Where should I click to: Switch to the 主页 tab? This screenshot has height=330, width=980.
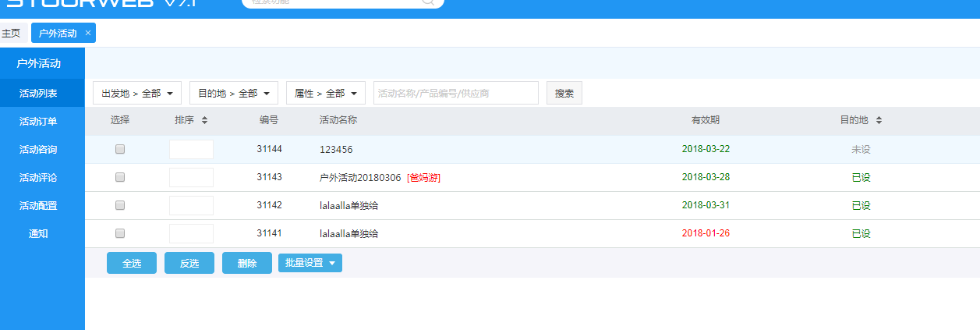pyautogui.click(x=11, y=34)
